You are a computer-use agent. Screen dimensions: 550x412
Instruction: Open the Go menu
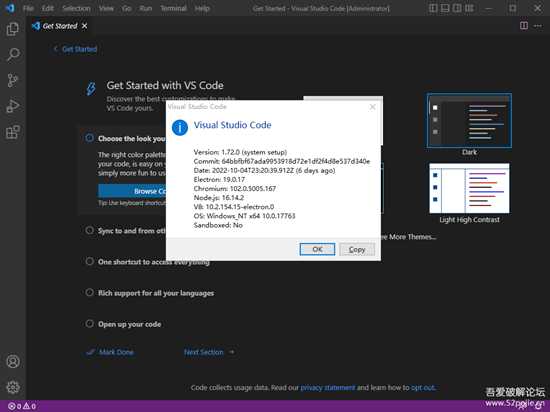click(127, 8)
